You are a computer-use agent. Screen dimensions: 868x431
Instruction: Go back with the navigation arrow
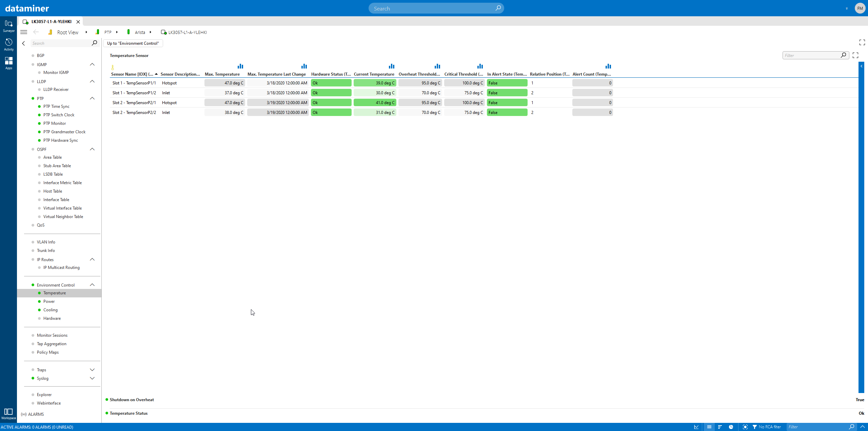tap(36, 32)
